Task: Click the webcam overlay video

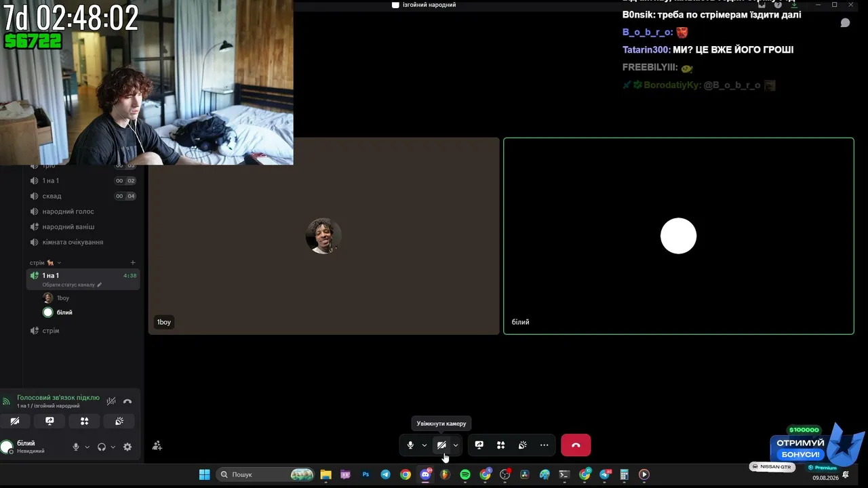Action: [146, 82]
